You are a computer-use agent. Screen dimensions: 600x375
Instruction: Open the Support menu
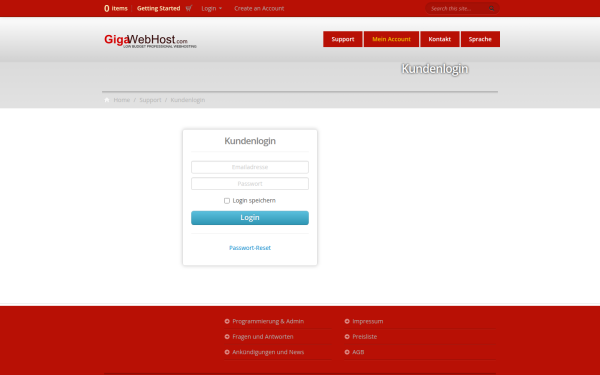[342, 39]
